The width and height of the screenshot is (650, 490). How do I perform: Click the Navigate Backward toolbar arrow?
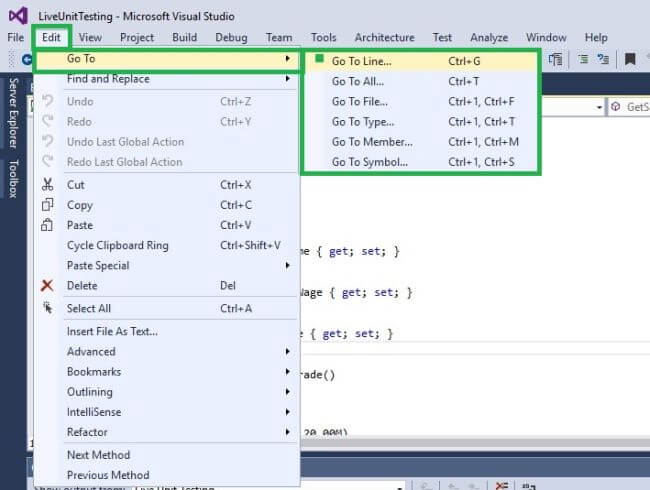tap(27, 60)
